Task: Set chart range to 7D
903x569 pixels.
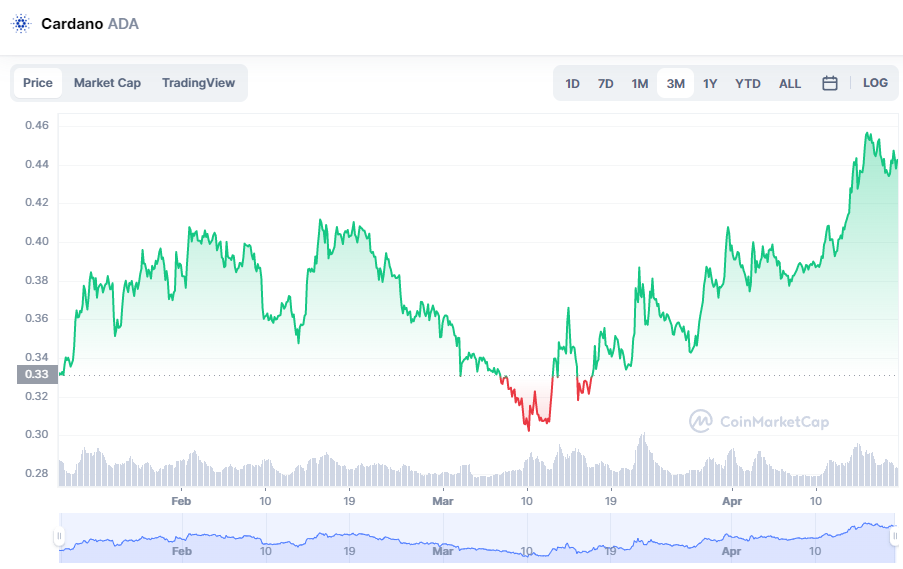Action: coord(605,84)
